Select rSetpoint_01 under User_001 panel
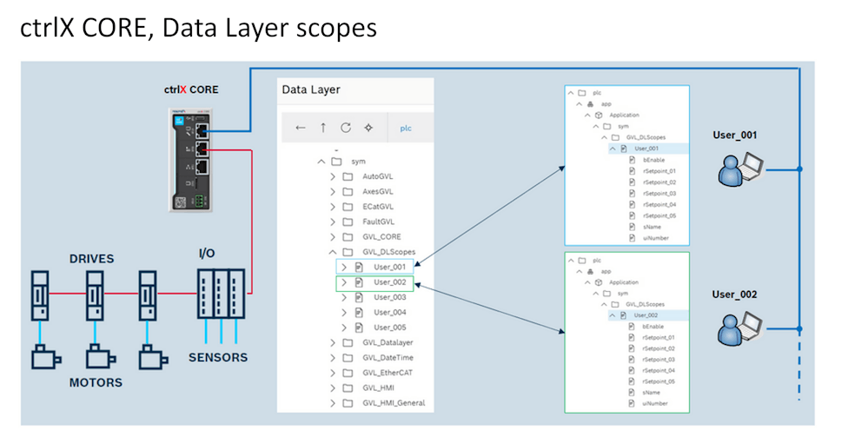 coord(659,171)
